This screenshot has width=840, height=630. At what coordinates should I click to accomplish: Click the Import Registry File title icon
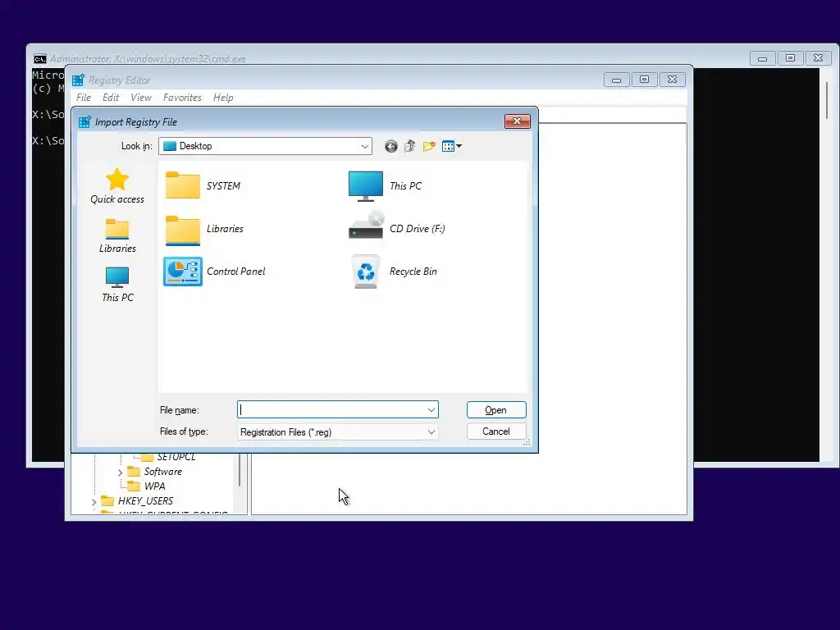click(x=84, y=122)
